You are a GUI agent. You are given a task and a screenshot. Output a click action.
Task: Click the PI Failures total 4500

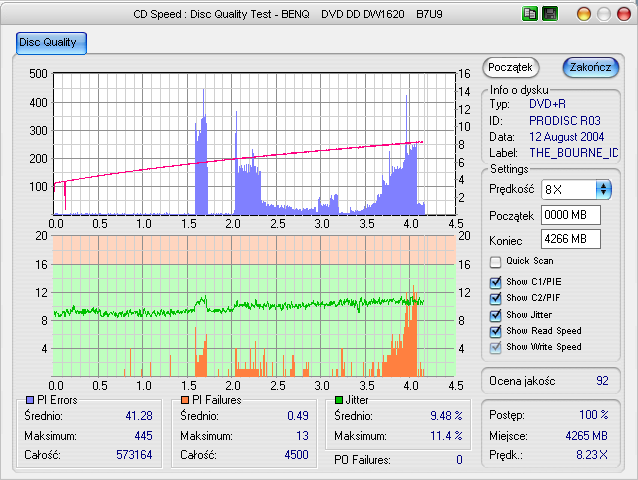pos(296,454)
